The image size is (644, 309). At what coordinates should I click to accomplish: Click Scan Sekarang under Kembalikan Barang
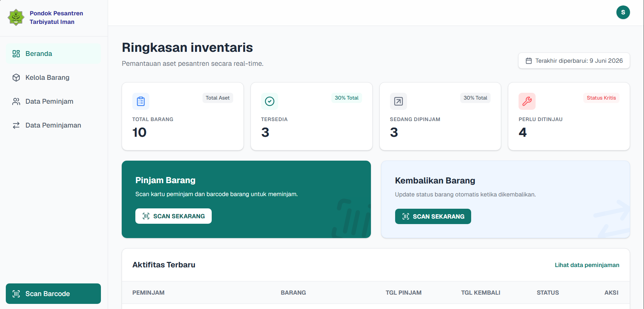coord(433,217)
